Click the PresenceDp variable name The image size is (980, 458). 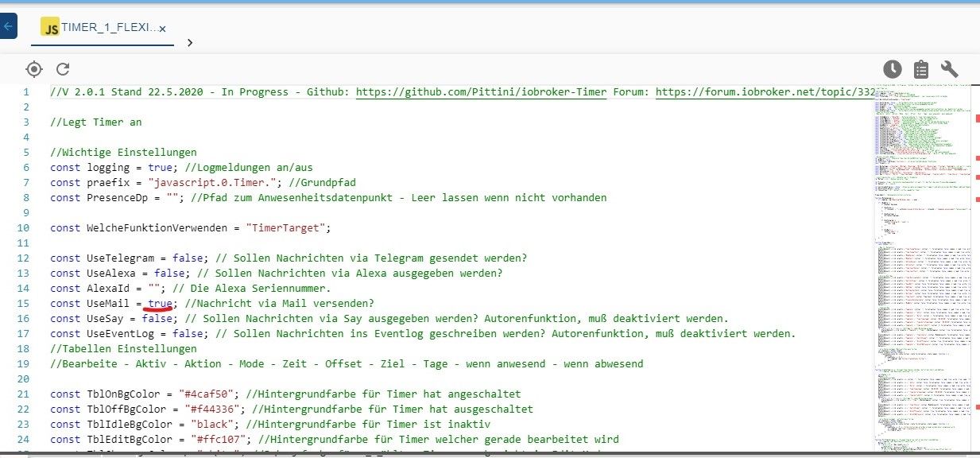[117, 198]
